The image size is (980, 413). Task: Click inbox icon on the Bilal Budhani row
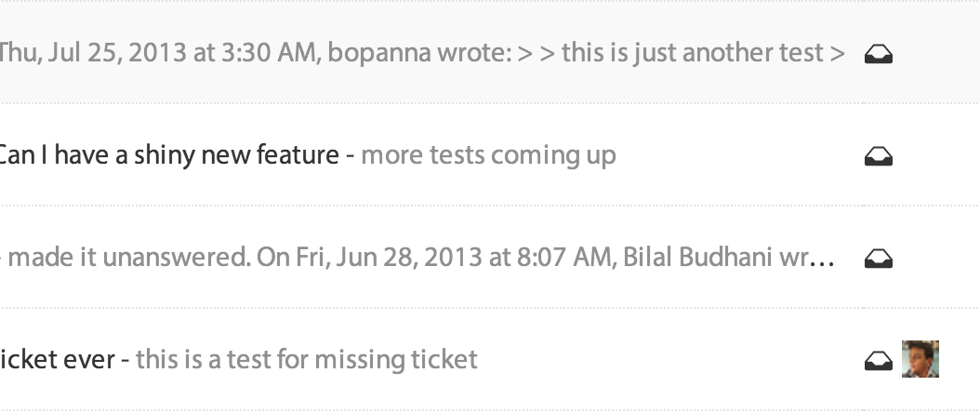(879, 260)
